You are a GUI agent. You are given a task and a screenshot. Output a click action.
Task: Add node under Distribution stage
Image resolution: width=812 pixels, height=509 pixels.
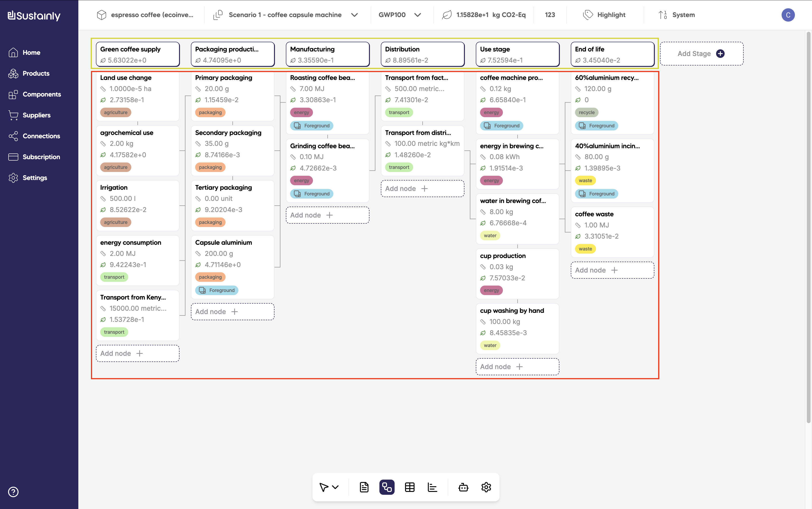tap(422, 189)
